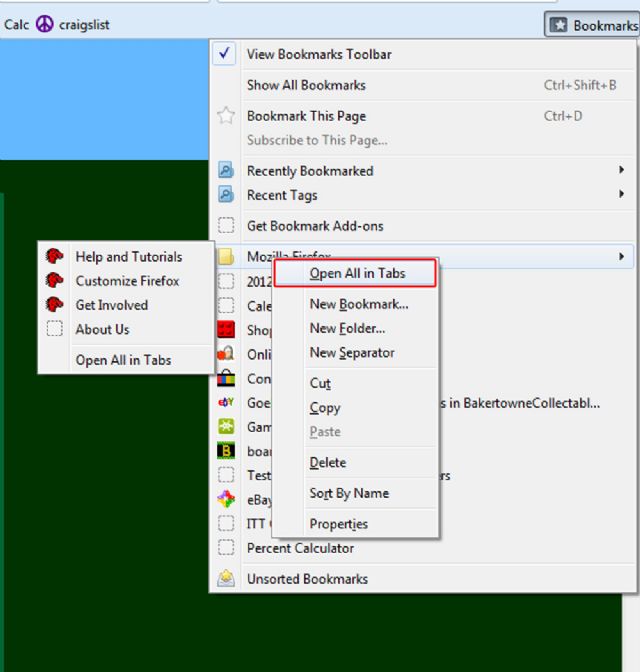Open Properties from the context menu

[338, 524]
